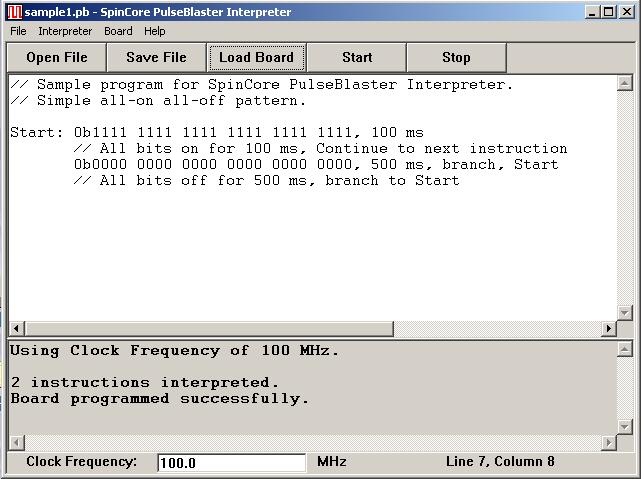
Task: Click the Clock Frequency input field
Action: pos(232,463)
